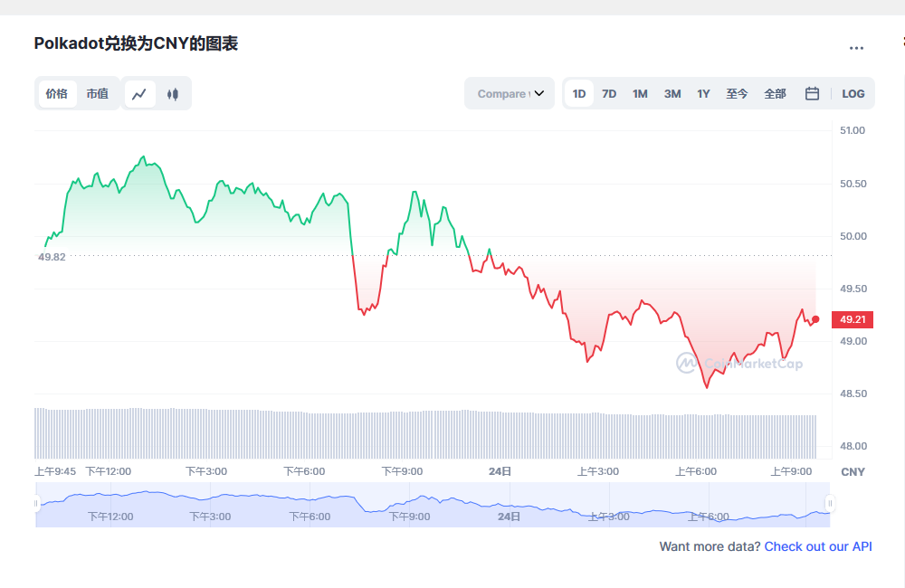The image size is (905, 588).
Task: Select the 至今 (YTD) time range
Action: coord(737,93)
